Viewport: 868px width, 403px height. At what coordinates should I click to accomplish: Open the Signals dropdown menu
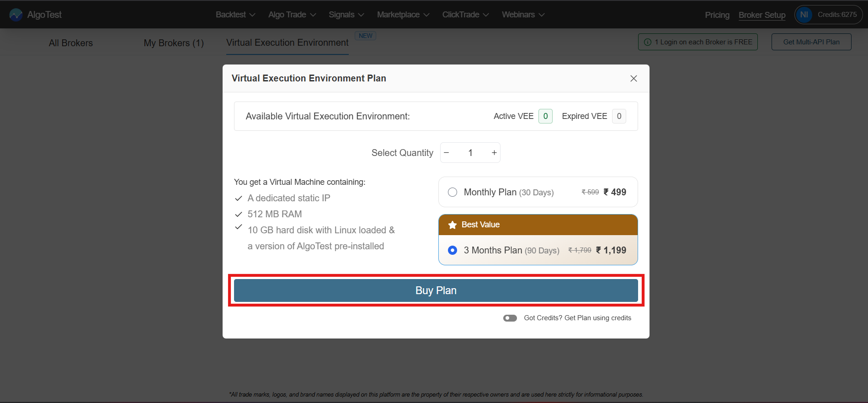(346, 15)
